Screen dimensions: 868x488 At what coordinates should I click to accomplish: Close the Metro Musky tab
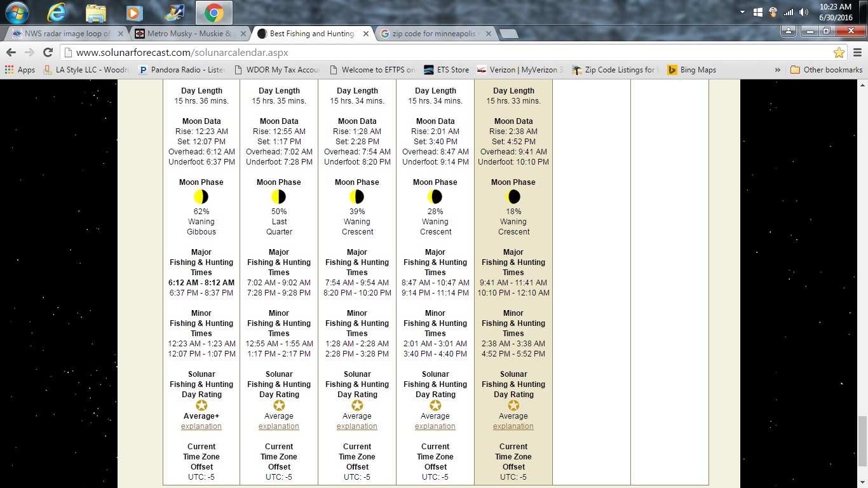click(243, 34)
